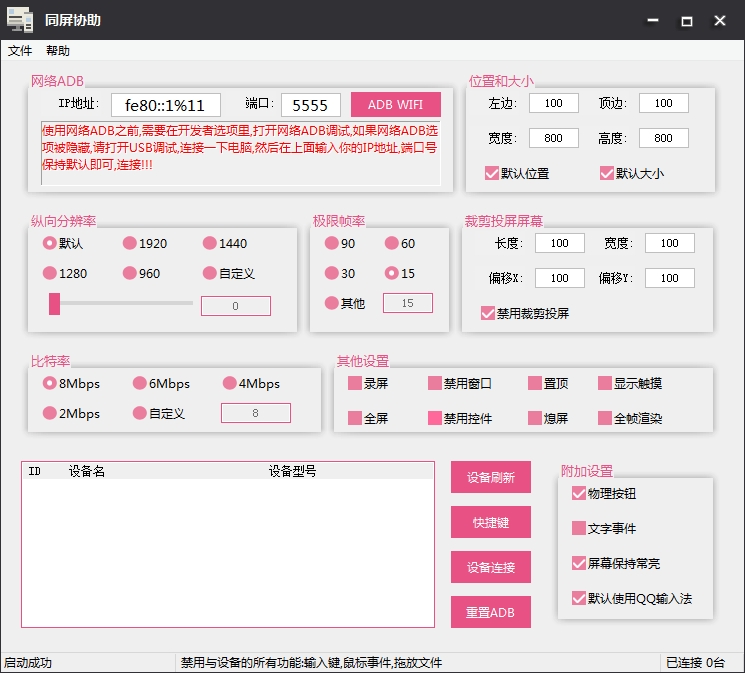The height and width of the screenshot is (673, 745).
Task: Click the 快捷键 button
Action: click(x=490, y=522)
